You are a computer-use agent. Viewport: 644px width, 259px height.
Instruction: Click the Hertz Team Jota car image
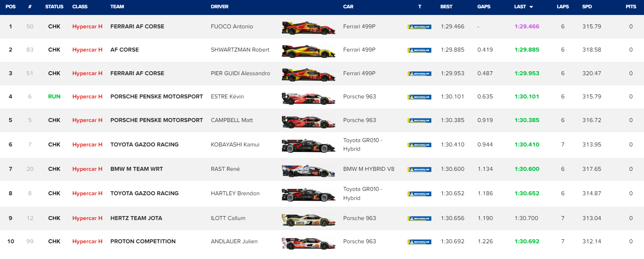308,220
